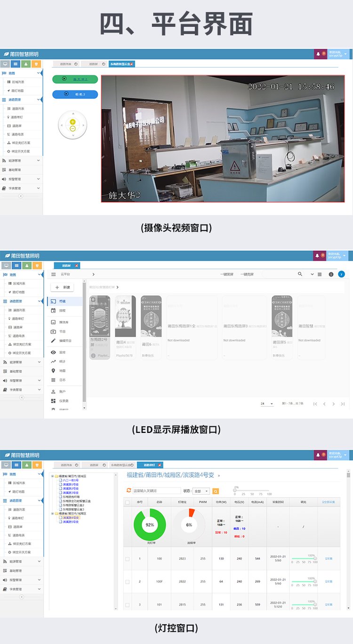Open the 状态 dropdown set to 全部

click(201, 491)
